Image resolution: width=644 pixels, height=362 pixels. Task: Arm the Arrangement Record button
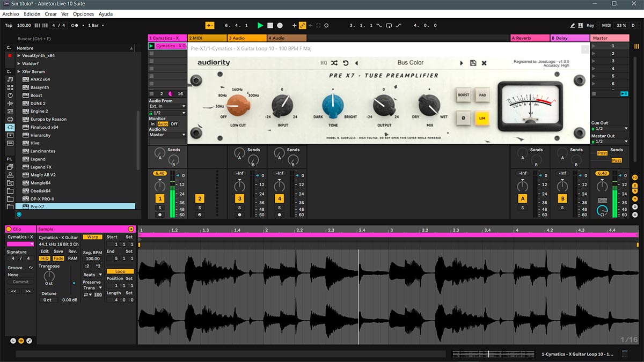(x=280, y=25)
